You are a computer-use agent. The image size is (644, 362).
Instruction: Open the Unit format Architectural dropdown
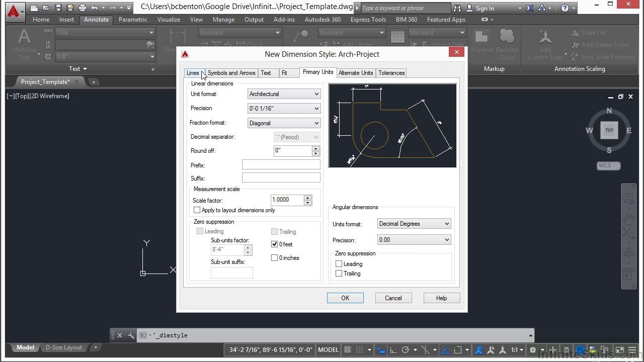(x=284, y=94)
